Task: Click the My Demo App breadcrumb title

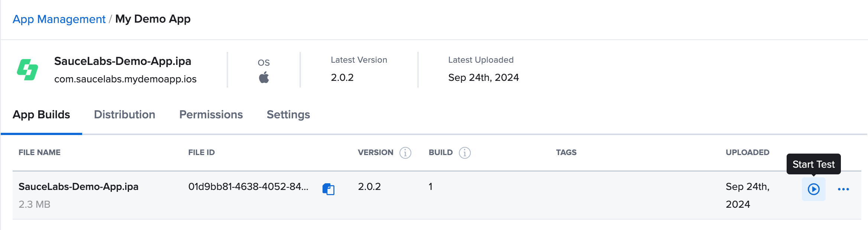Action: [x=153, y=19]
